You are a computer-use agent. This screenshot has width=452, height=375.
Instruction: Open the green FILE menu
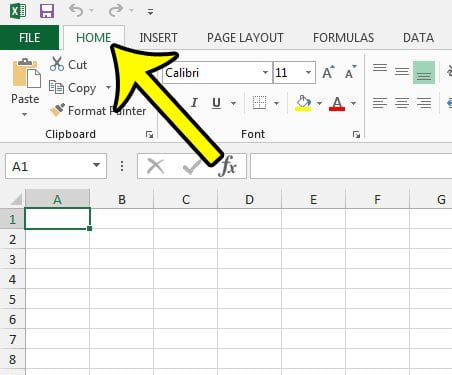click(x=29, y=37)
